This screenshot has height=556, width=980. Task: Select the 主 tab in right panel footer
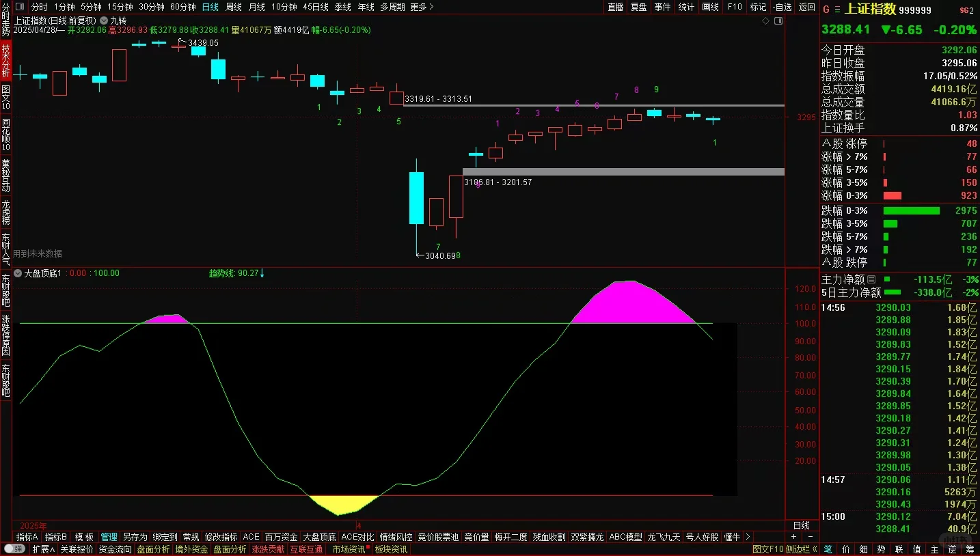point(935,549)
